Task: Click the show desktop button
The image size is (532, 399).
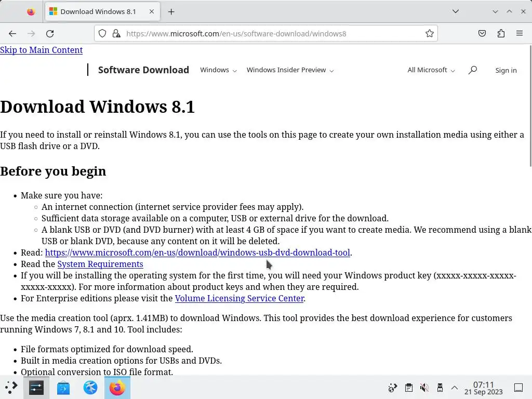Action: coord(518,388)
